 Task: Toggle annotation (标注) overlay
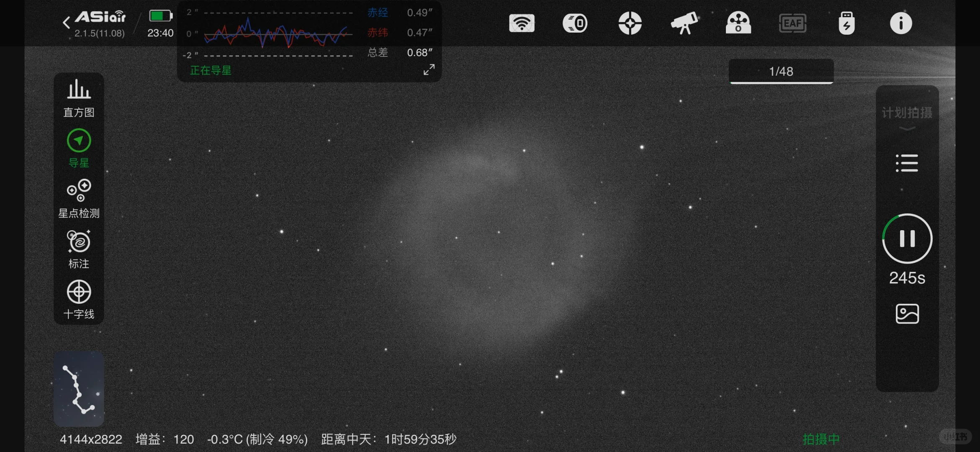click(79, 249)
